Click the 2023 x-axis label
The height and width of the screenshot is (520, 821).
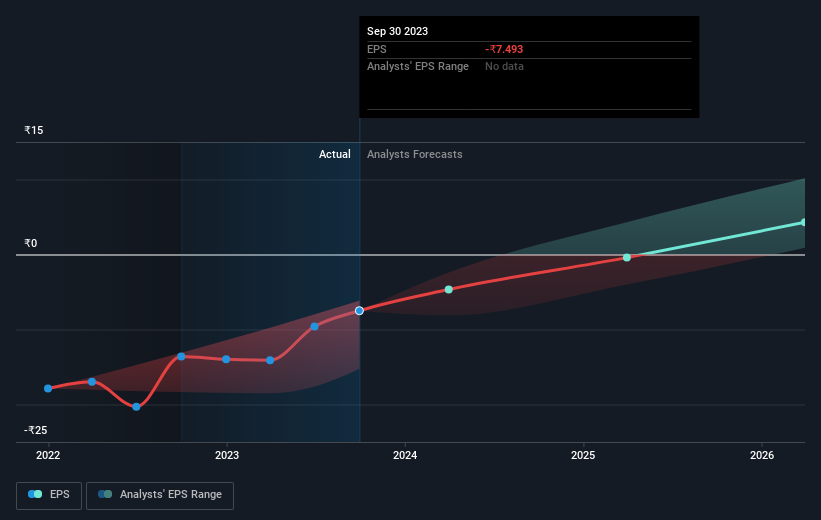pyautogui.click(x=227, y=455)
